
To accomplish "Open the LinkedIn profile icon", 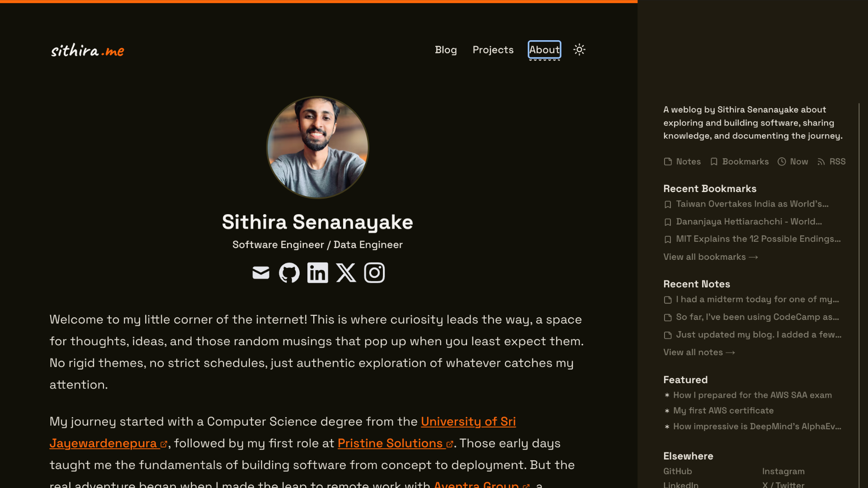I will 318,273.
